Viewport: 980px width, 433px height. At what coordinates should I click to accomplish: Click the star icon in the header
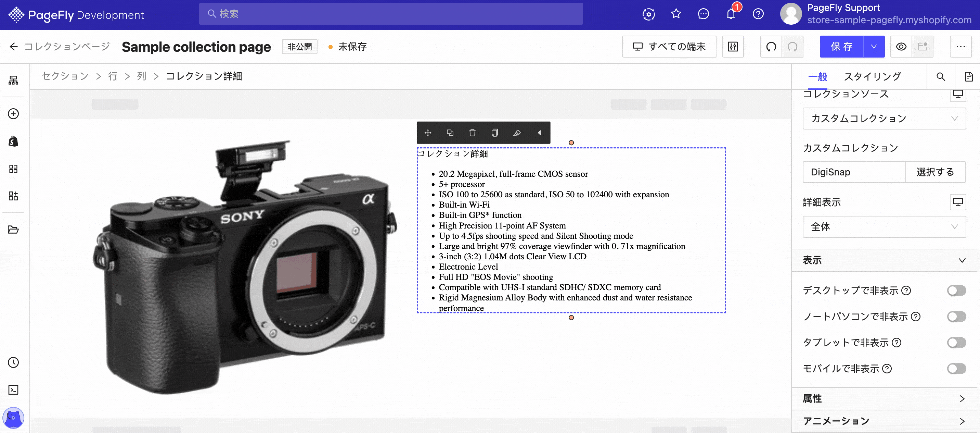click(x=676, y=14)
